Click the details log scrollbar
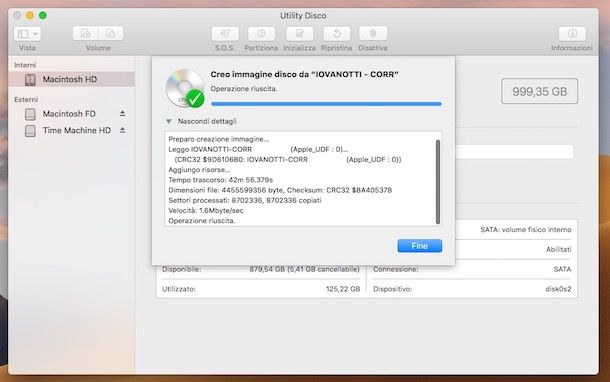610x382 pixels. click(x=438, y=182)
